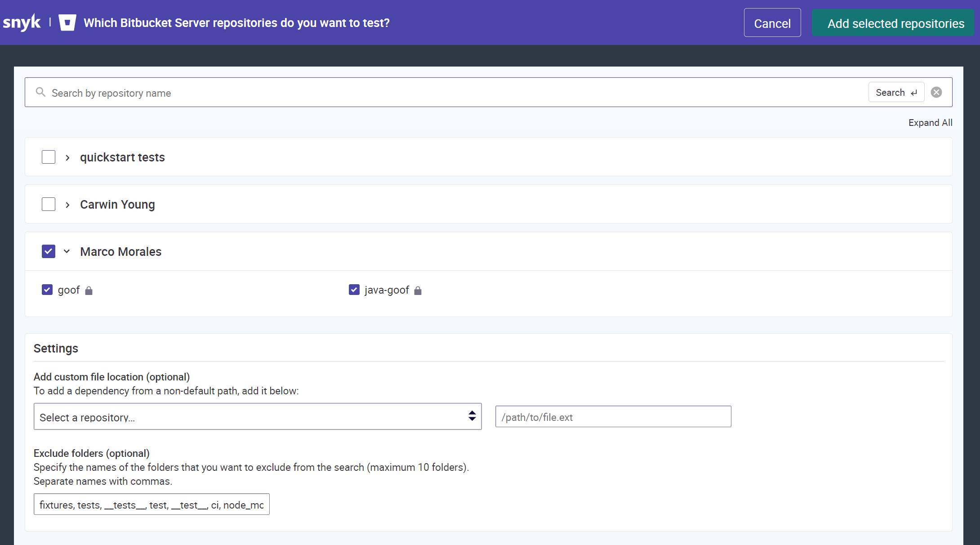Click Expand All link
The height and width of the screenshot is (545, 980).
(x=930, y=123)
